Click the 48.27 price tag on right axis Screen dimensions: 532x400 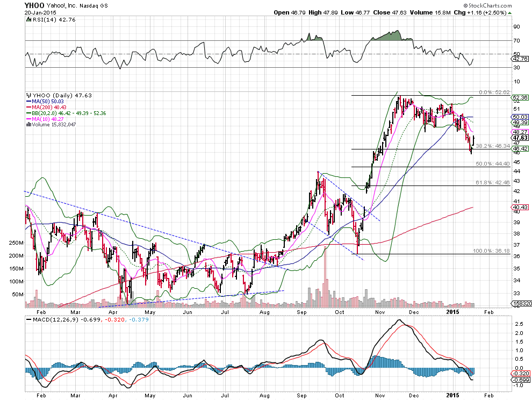tap(520, 132)
